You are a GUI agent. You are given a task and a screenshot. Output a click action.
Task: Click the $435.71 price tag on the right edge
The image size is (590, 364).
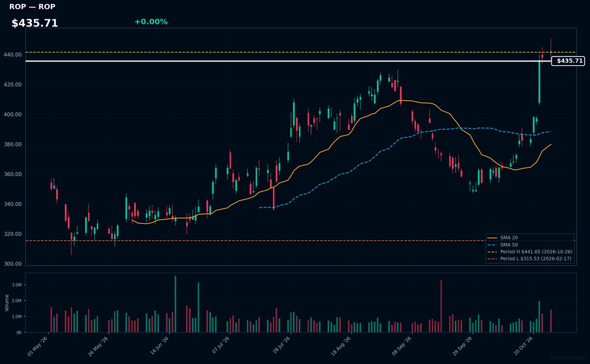pos(568,61)
